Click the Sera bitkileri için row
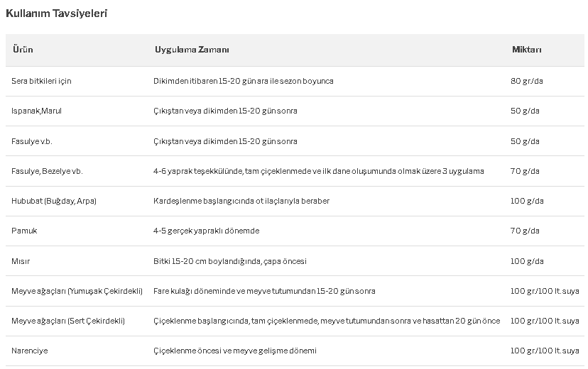The height and width of the screenshot is (369, 588). (x=295, y=82)
